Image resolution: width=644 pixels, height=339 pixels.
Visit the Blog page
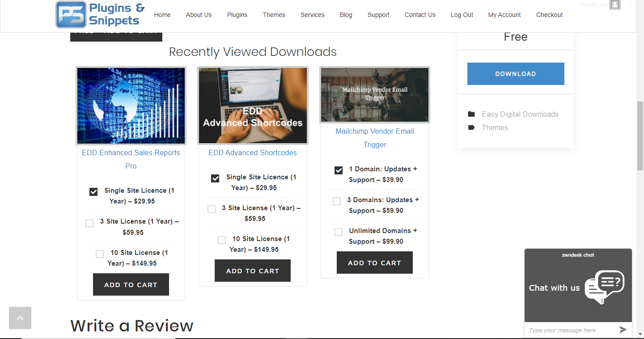coord(346,15)
